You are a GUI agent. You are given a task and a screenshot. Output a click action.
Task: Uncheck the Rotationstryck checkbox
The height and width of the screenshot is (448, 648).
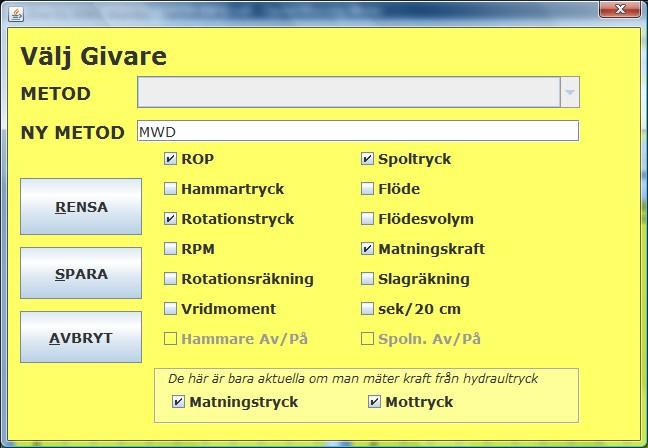tap(170, 219)
